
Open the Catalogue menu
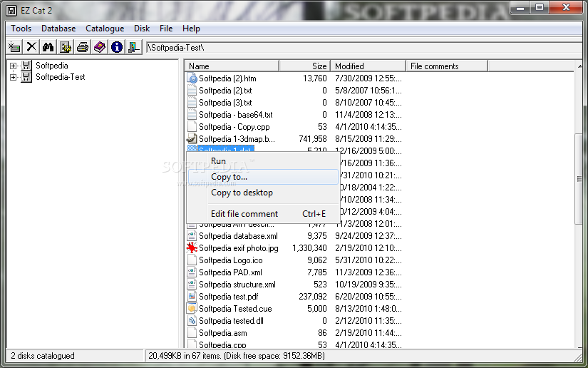[x=105, y=29]
